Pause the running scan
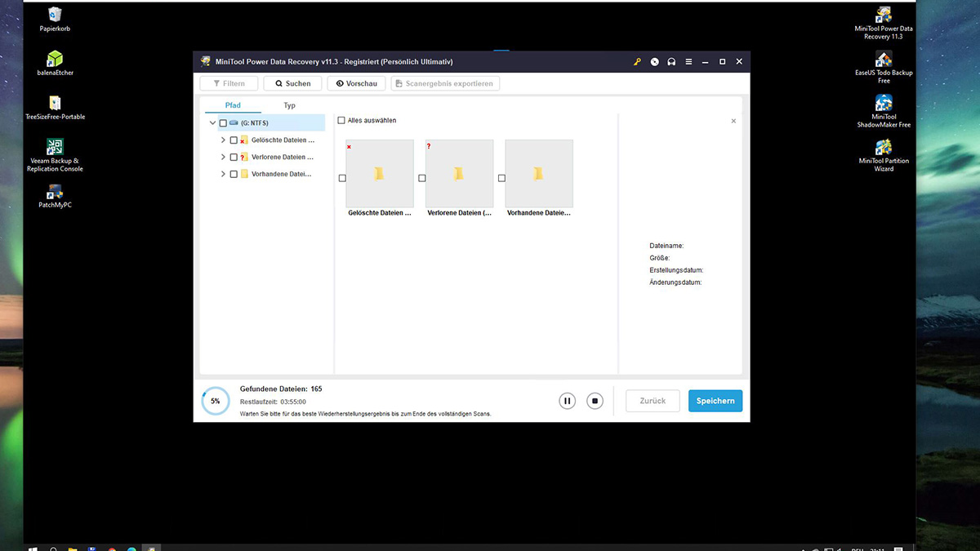The image size is (980, 551). [567, 401]
